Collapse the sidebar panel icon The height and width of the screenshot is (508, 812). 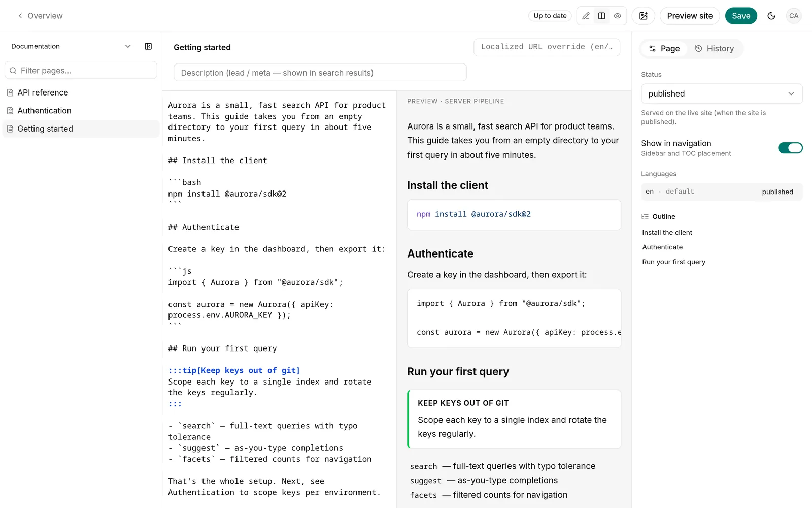[x=148, y=46]
